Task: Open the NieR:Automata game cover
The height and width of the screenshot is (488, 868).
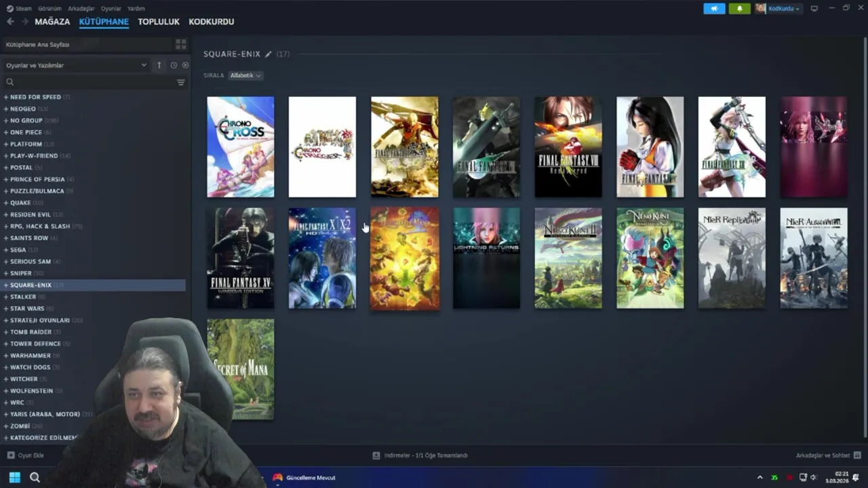Action: click(x=814, y=258)
